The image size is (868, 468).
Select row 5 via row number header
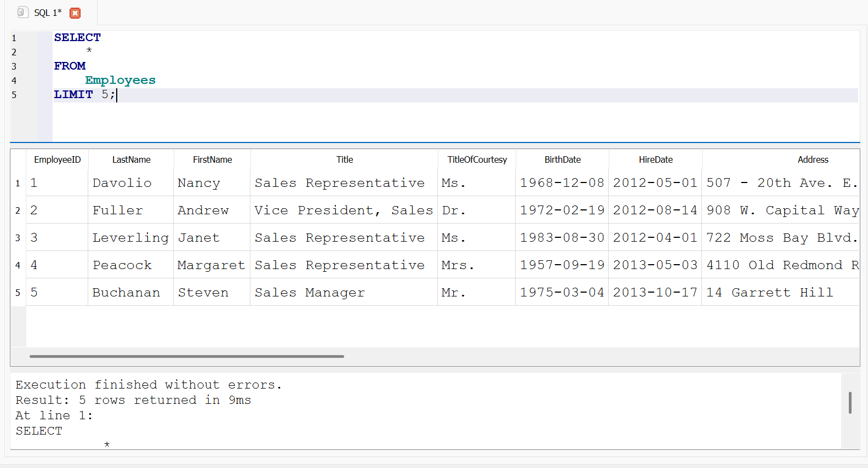[x=18, y=293]
